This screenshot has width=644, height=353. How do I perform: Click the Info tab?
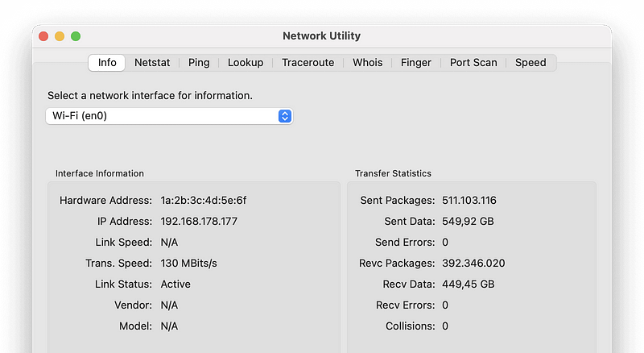tap(107, 63)
